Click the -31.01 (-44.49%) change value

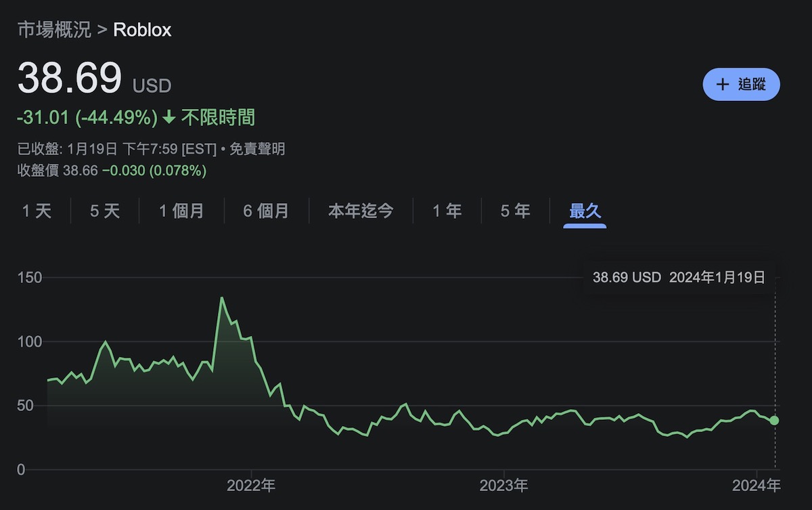[x=87, y=118]
